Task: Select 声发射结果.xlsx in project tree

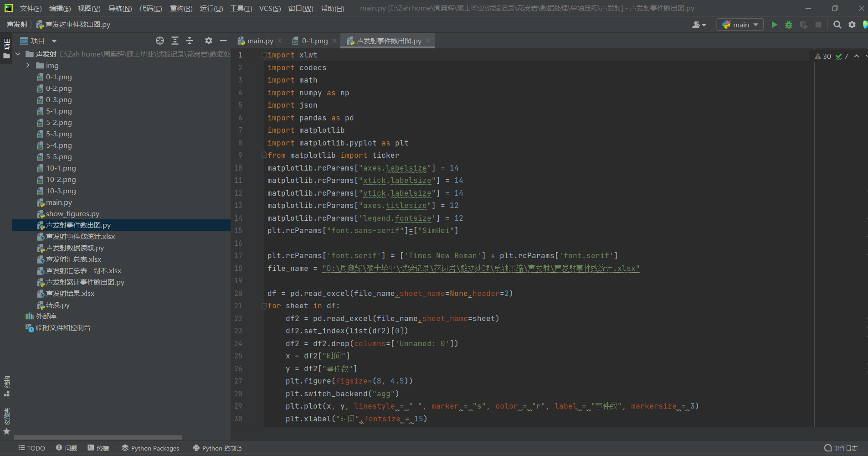Action: pyautogui.click(x=70, y=294)
